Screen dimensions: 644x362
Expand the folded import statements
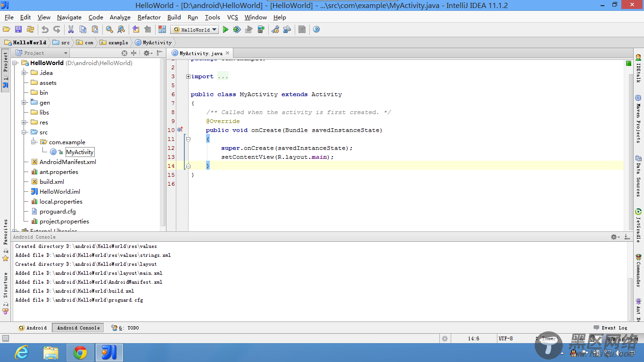click(188, 76)
